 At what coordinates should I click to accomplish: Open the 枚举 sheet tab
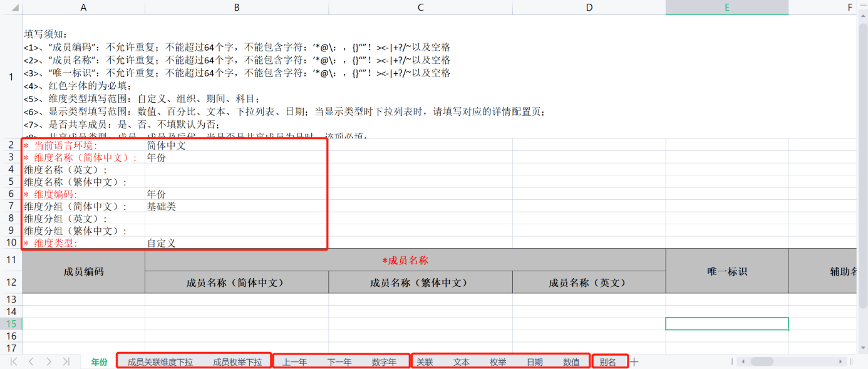point(498,362)
